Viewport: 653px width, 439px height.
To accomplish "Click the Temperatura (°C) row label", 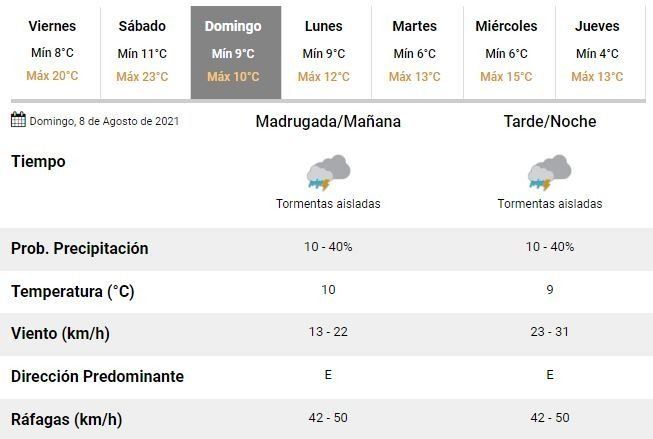I will pos(72,291).
